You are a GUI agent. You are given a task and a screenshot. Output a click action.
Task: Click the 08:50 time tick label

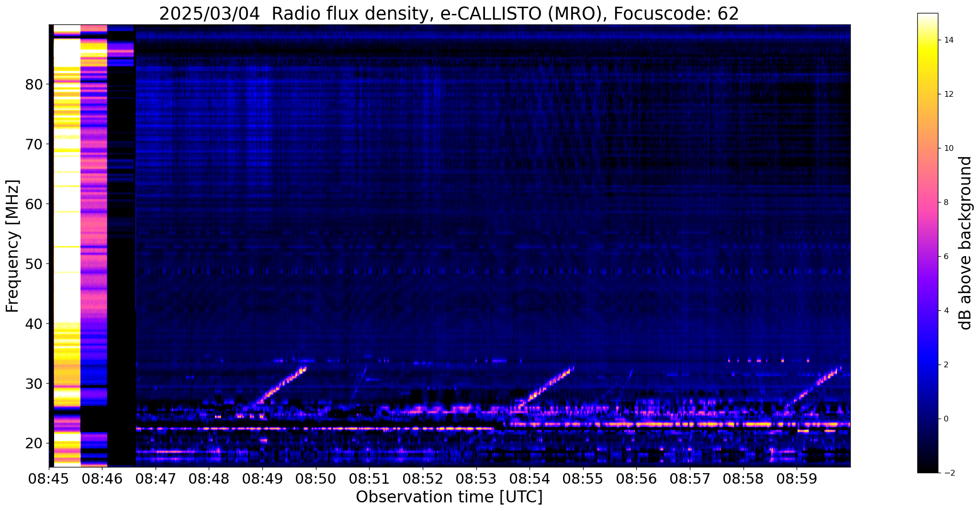pyautogui.click(x=316, y=479)
